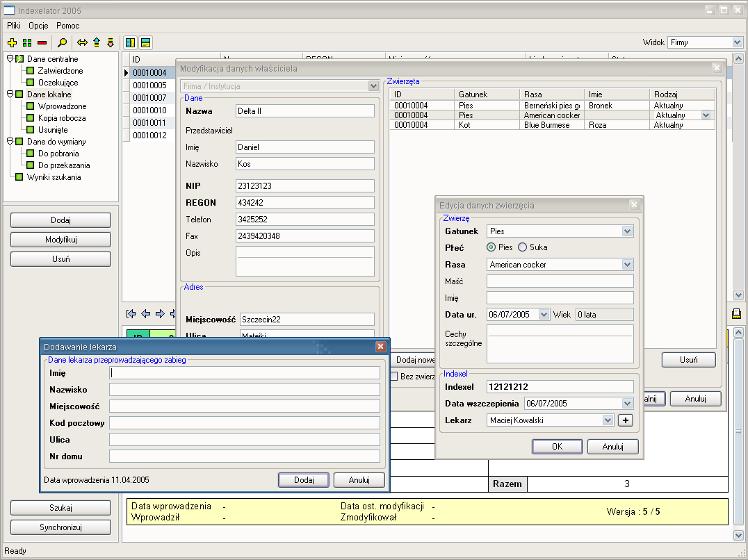Viewport: 748px width, 560px height.
Task: Click the Nazwisko field in Dodawanie lekarza
Action: [244, 390]
